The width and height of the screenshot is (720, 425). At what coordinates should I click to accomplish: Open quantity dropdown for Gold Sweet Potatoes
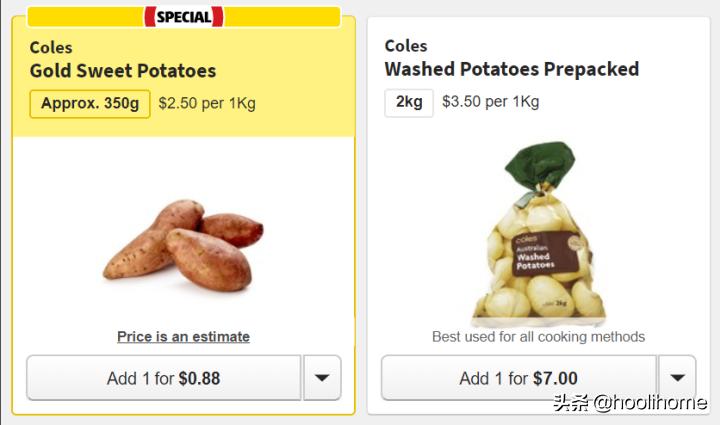click(x=322, y=378)
